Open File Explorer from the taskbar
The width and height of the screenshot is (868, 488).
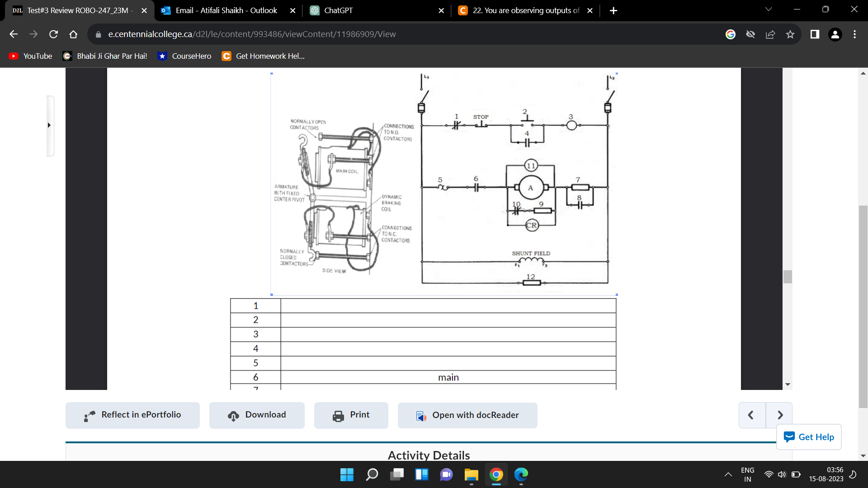[471, 475]
